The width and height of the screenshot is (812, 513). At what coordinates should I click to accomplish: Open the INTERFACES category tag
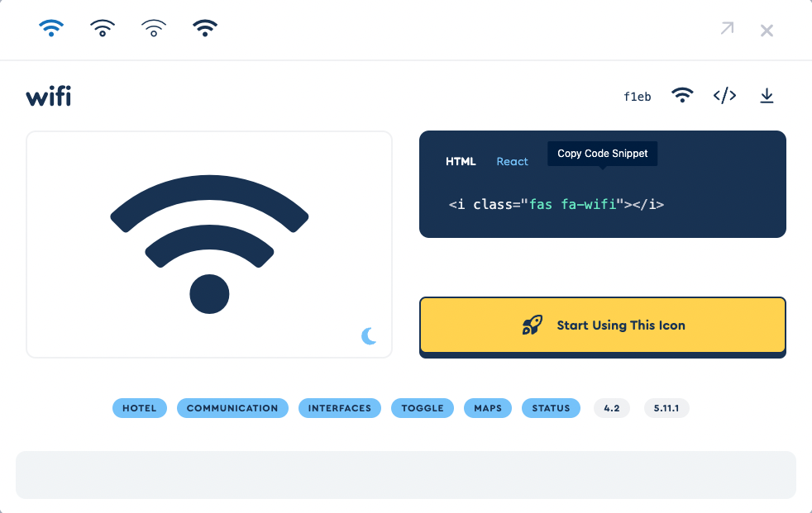(340, 408)
